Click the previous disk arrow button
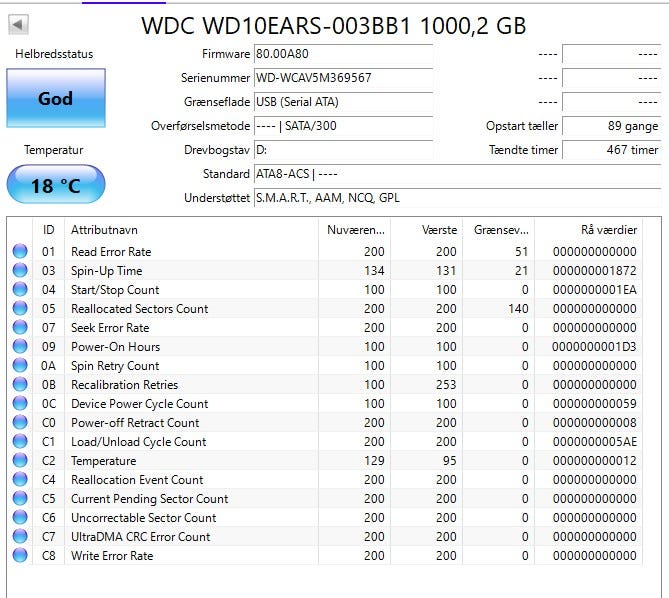 click(x=18, y=25)
